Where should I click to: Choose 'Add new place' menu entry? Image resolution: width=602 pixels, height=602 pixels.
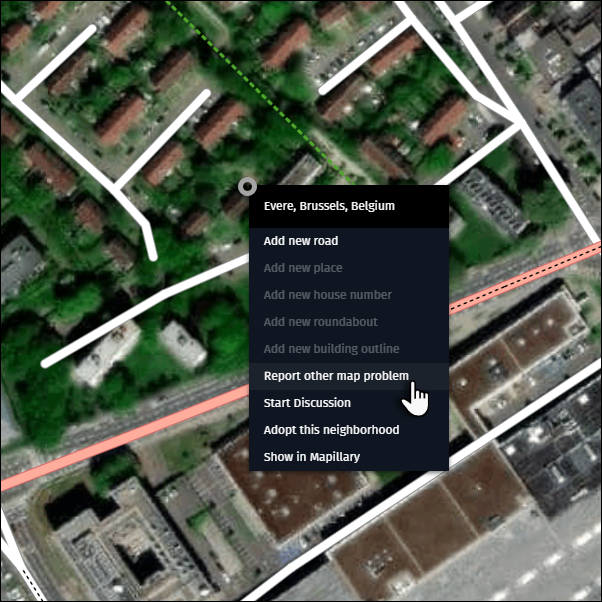349,268
